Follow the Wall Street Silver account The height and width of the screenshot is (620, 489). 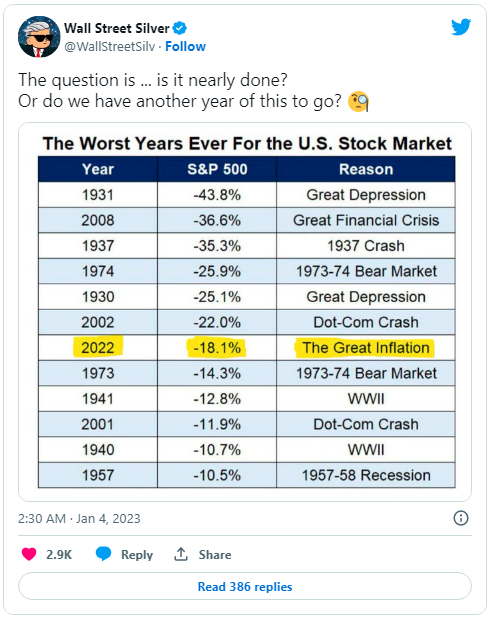(x=185, y=46)
